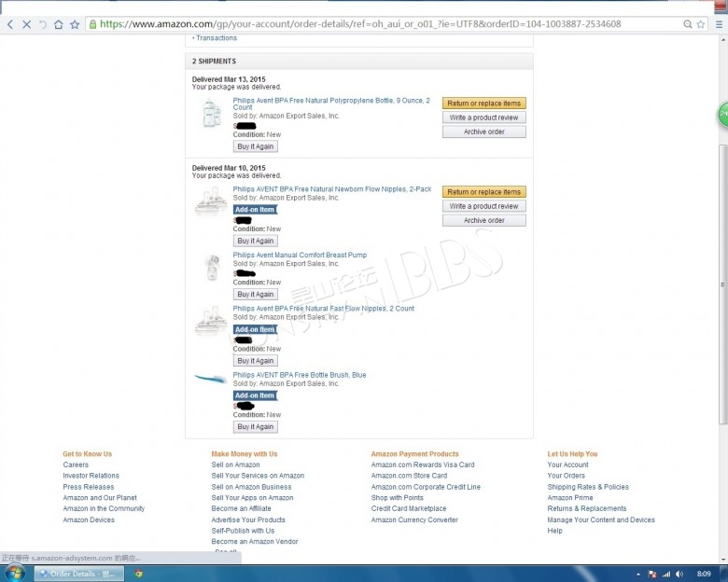
Task: Click the address bar URL field
Action: pos(384,24)
